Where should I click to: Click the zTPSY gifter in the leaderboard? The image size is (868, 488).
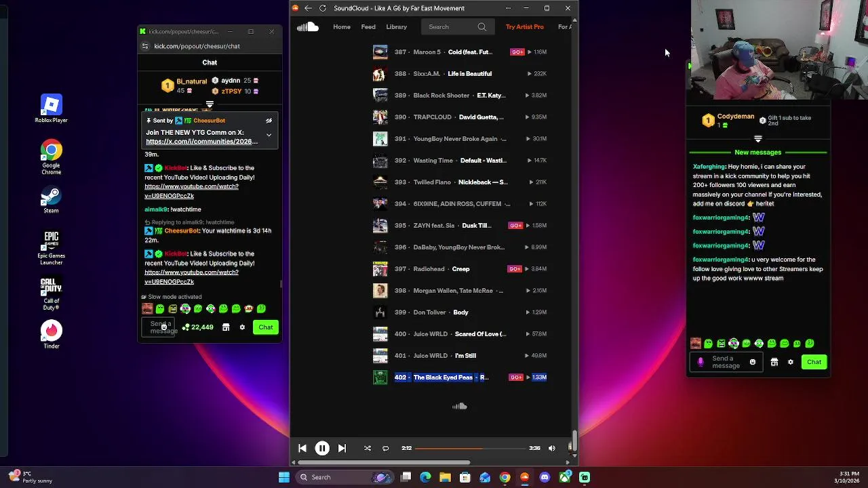(x=231, y=91)
